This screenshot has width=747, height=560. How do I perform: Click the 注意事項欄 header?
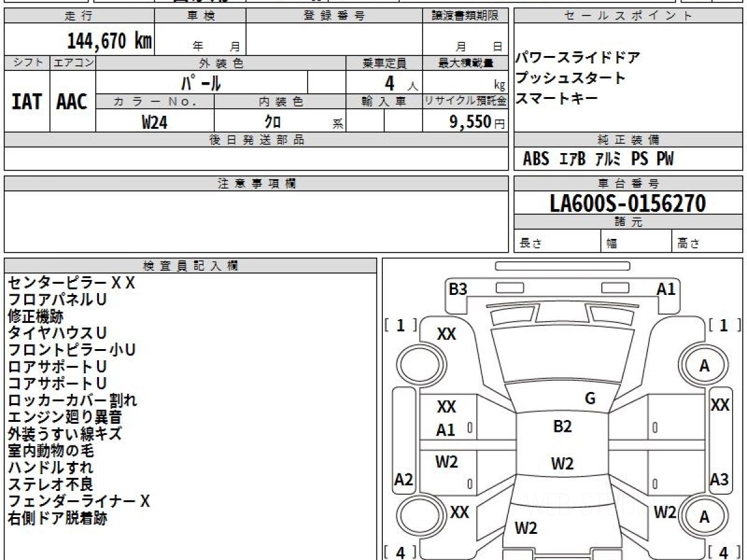point(256,184)
